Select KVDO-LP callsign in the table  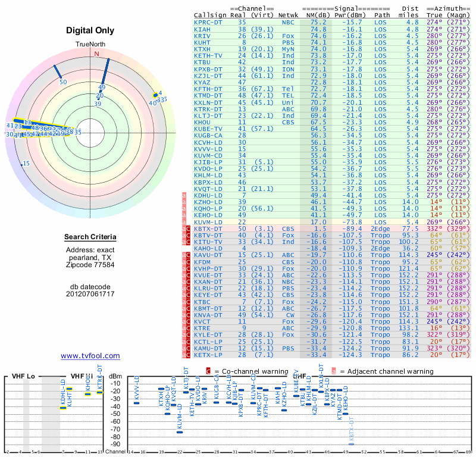coord(208,169)
